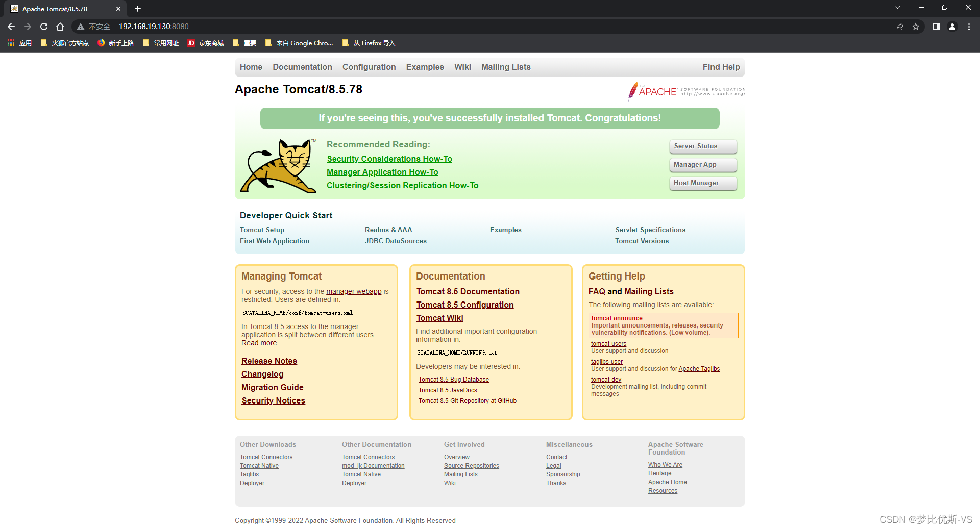Open the Chrome profile avatar
This screenshot has width=980, height=529.
coord(952,26)
